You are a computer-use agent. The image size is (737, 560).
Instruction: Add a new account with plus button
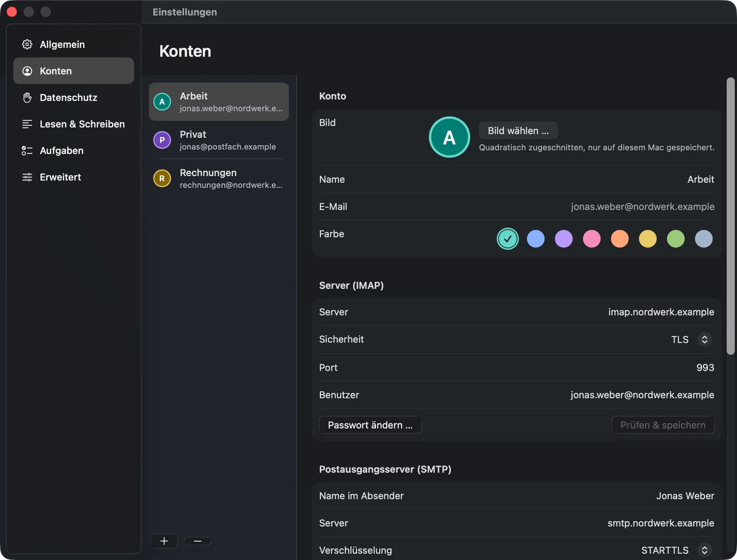pos(164,541)
